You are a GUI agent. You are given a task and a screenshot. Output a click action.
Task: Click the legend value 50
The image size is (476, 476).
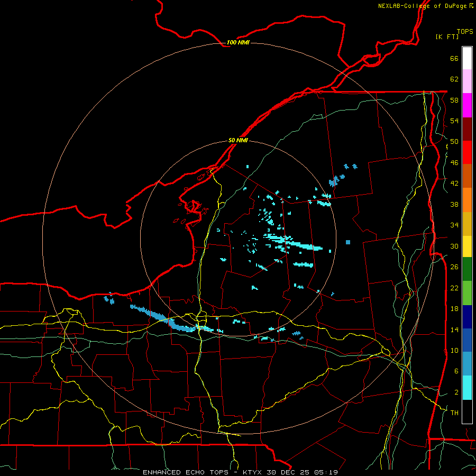(454, 142)
